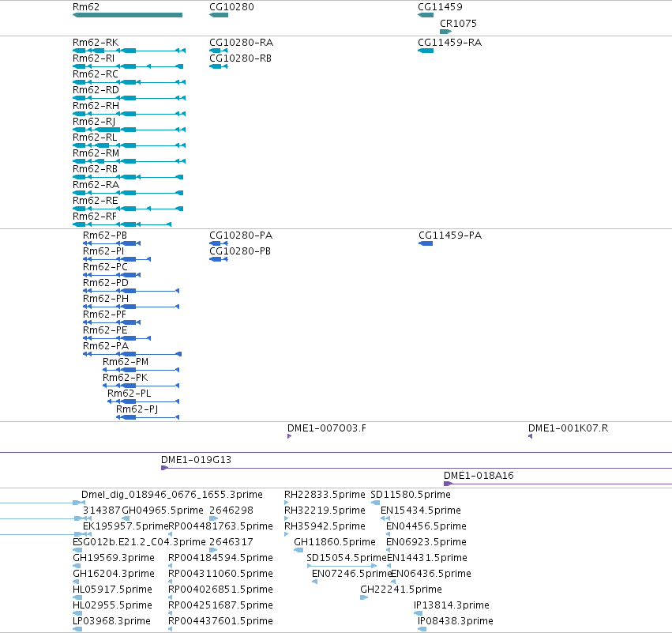672x633 pixels.
Task: Click the HL05917.5prime EST label
Action: point(112,590)
